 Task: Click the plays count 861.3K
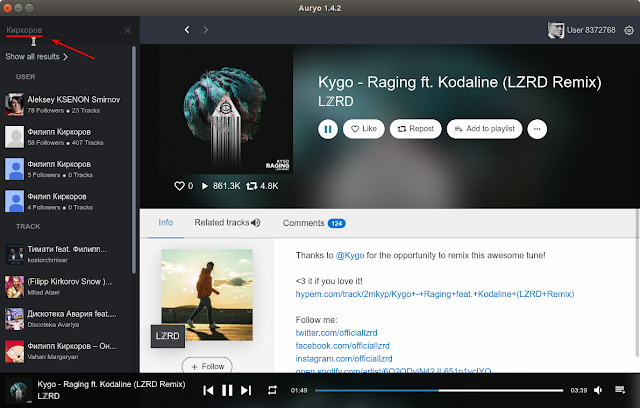[x=221, y=186]
